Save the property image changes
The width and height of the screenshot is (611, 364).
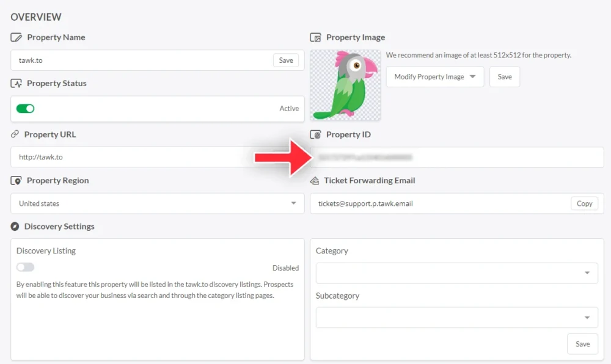[x=504, y=77]
